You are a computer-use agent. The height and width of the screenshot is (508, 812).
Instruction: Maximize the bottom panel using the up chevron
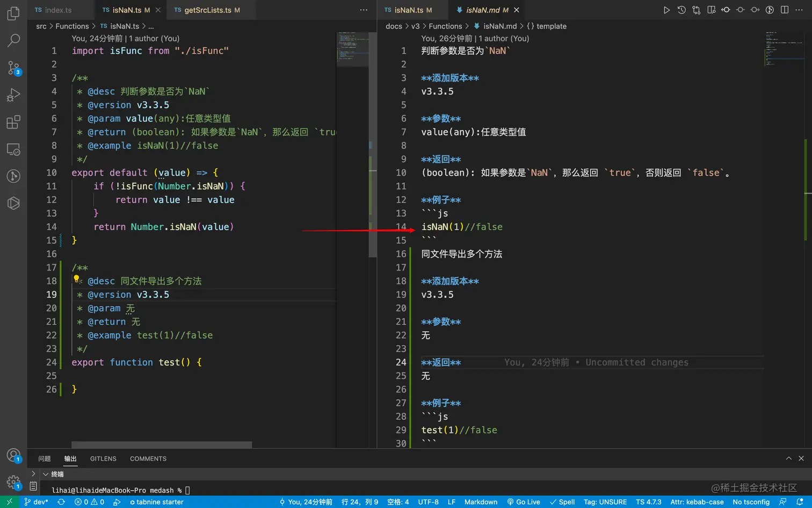coord(788,459)
